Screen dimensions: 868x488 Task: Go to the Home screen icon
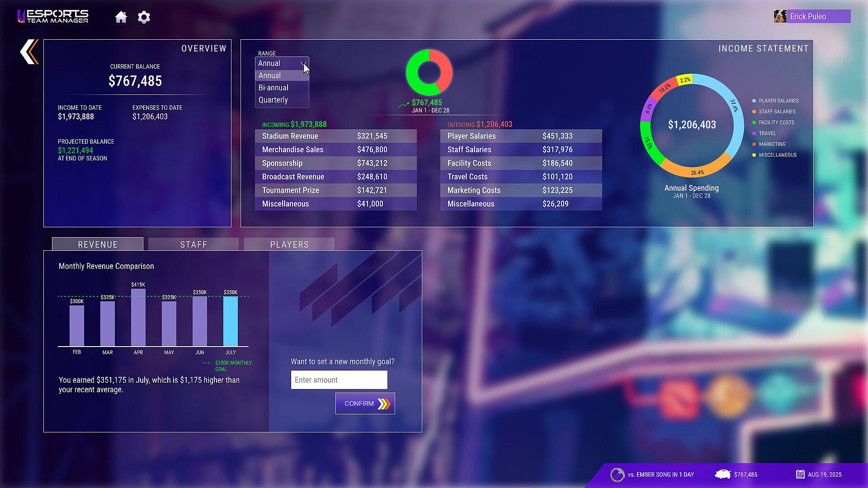(121, 17)
